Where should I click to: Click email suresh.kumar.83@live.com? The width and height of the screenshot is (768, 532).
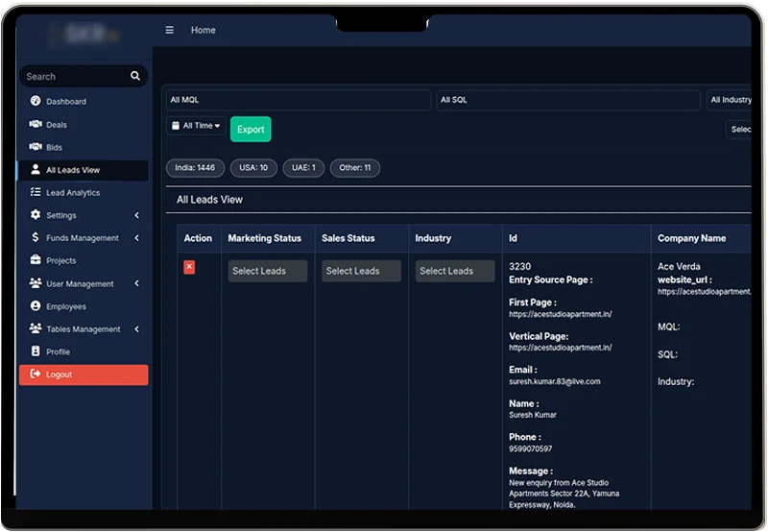(555, 381)
